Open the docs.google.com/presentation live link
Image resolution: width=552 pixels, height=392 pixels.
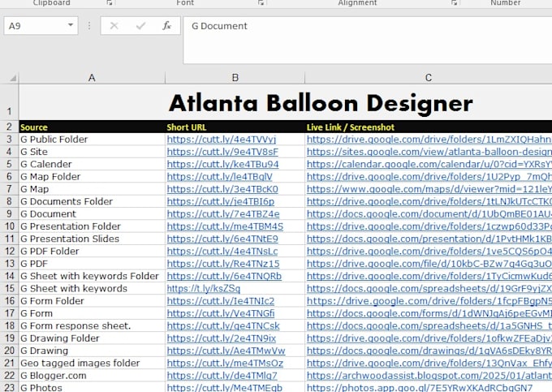point(429,239)
